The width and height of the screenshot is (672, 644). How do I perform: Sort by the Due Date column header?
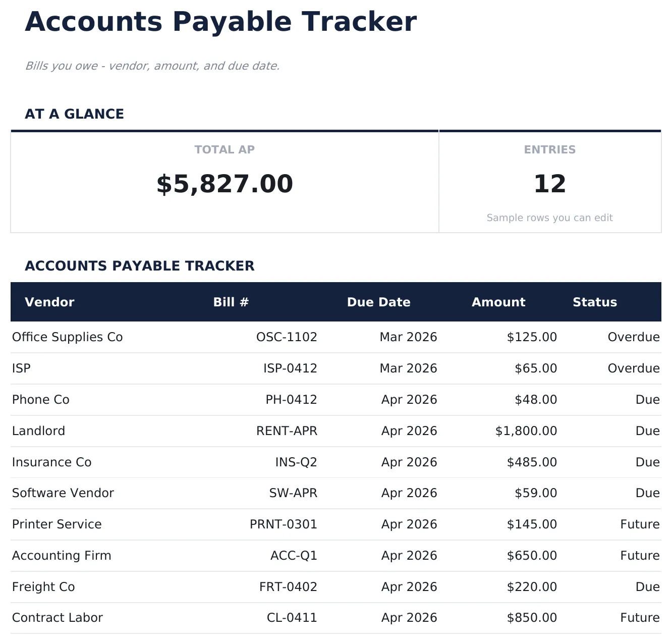coord(378,302)
